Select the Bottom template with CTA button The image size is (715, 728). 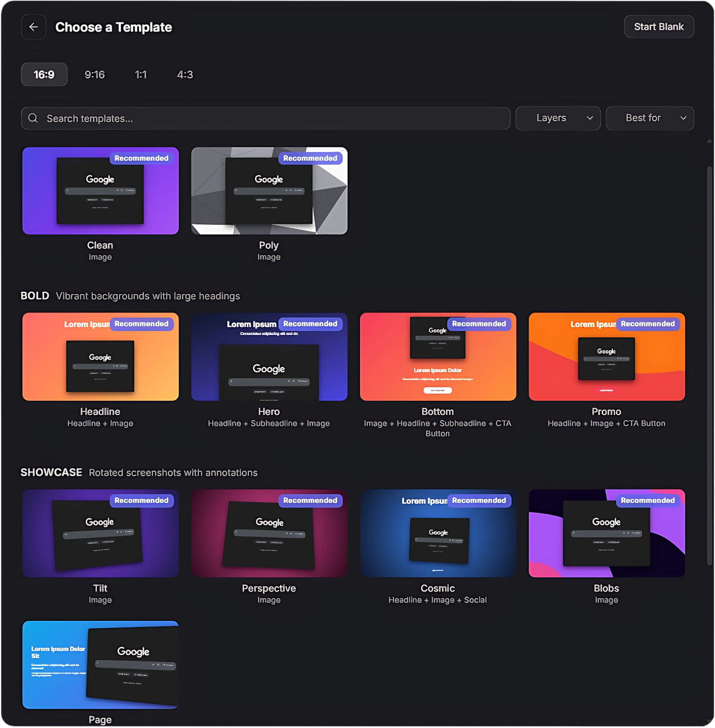(438, 357)
